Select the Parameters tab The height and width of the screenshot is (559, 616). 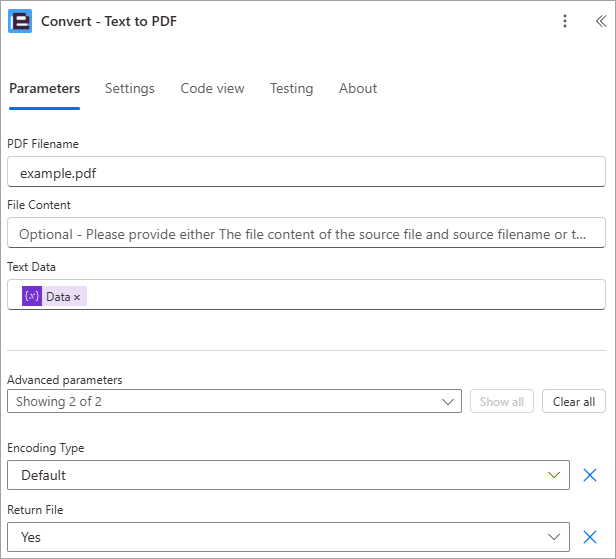(44, 88)
